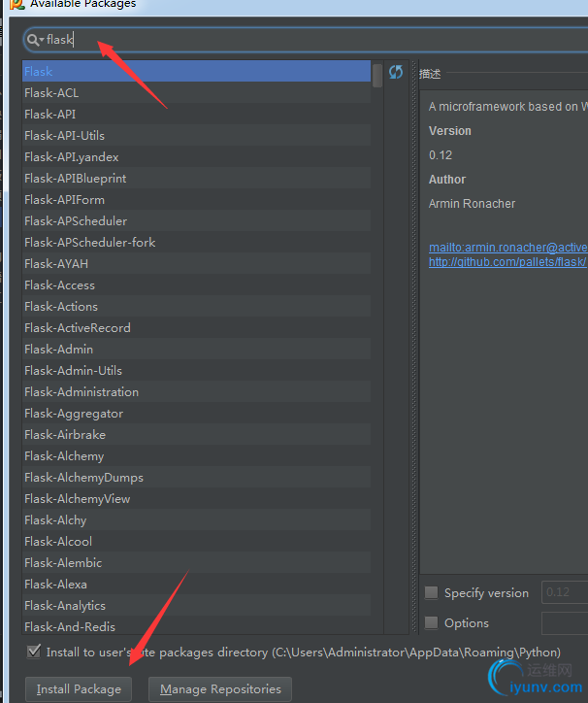The width and height of the screenshot is (588, 703).
Task: Select Flask-ACL in the list
Action: tap(196, 93)
